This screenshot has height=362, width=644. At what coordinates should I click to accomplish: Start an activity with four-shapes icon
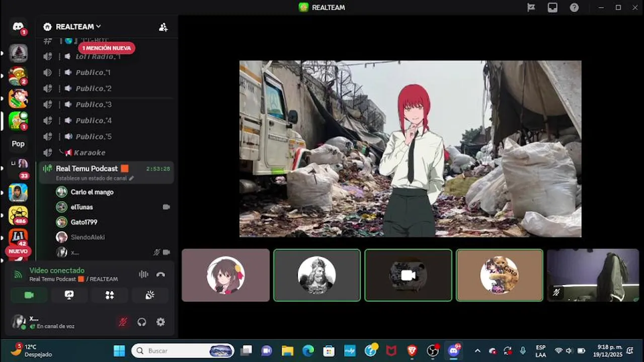coord(110,295)
